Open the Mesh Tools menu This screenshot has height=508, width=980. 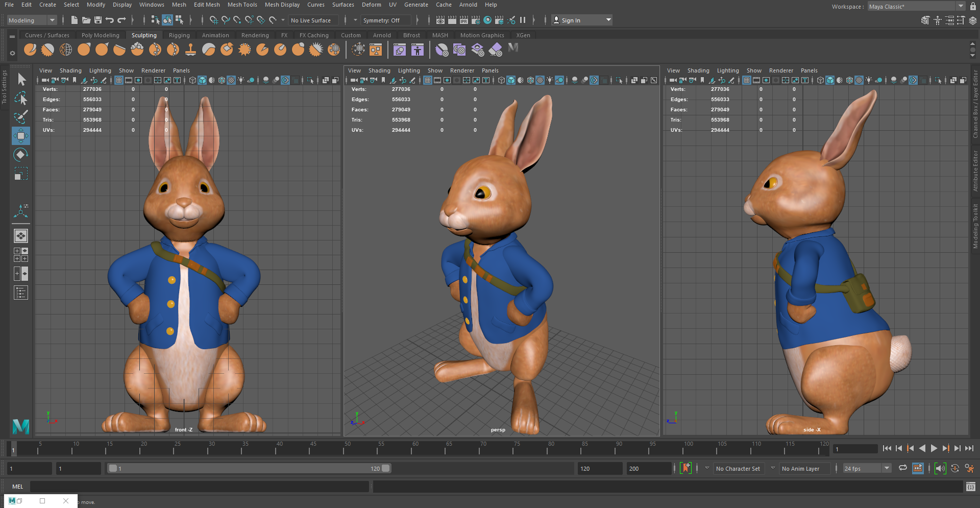point(242,5)
